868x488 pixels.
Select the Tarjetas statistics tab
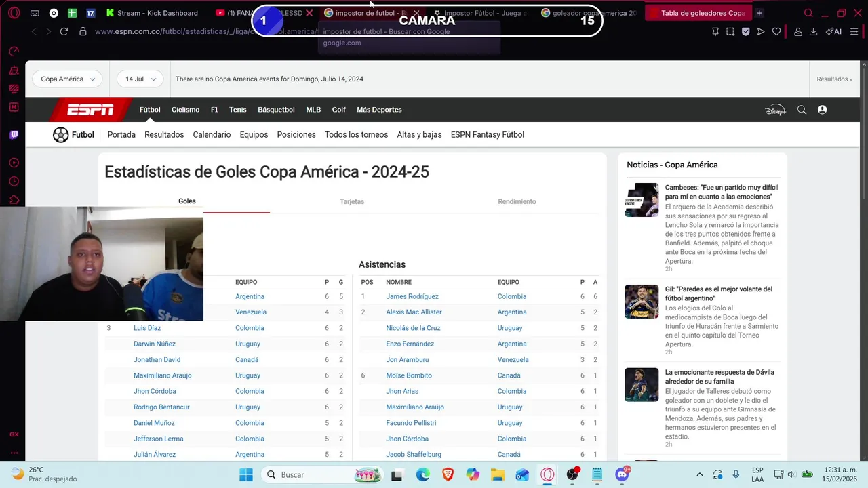[x=352, y=201]
